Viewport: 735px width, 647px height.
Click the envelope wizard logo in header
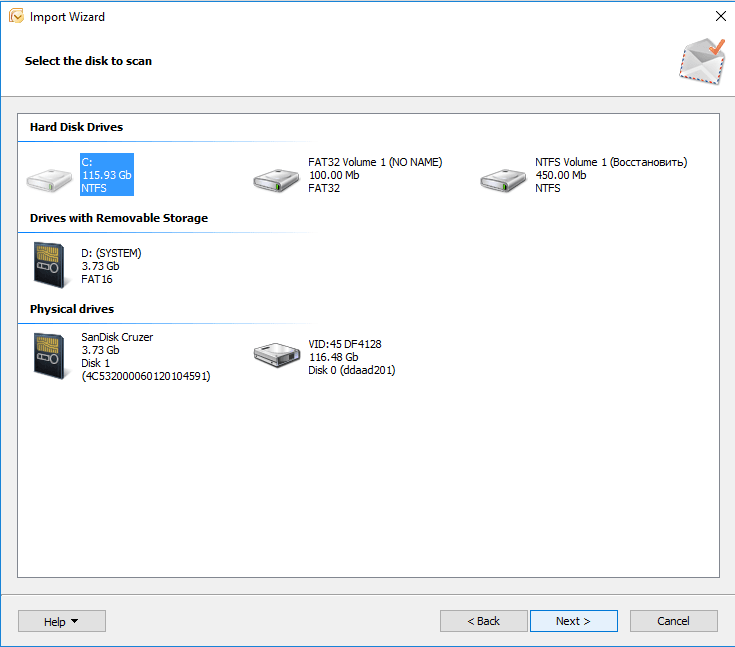coord(700,61)
